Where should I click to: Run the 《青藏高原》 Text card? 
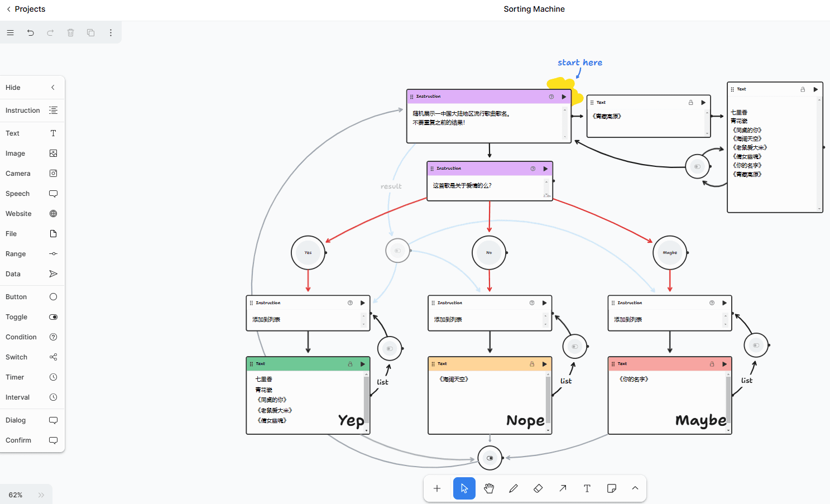tap(703, 103)
